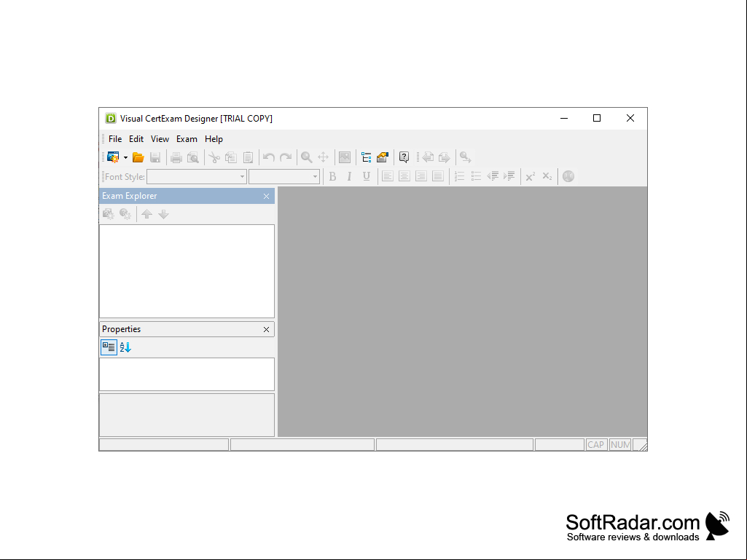Click the Help question mark icon
747x560 pixels.
(x=404, y=157)
